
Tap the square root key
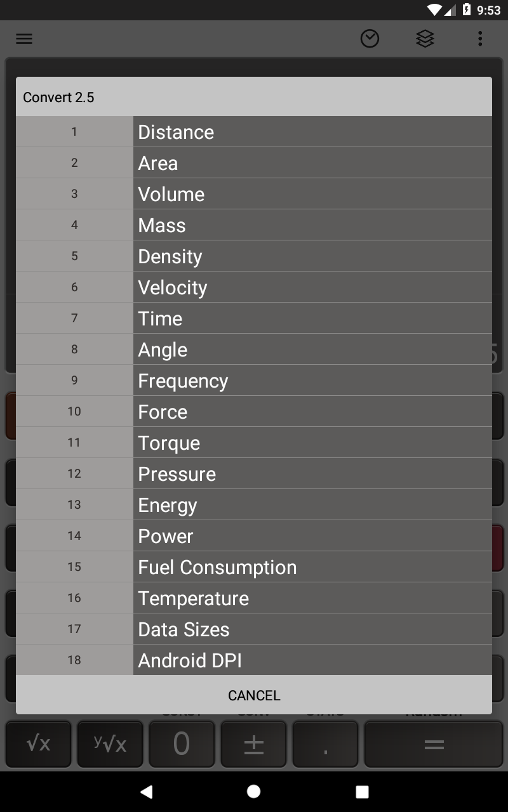tap(39, 743)
